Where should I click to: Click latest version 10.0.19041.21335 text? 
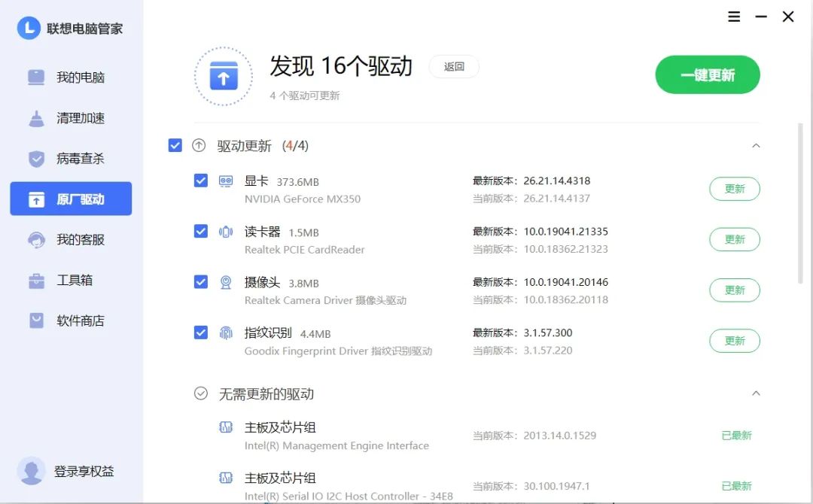[565, 232]
